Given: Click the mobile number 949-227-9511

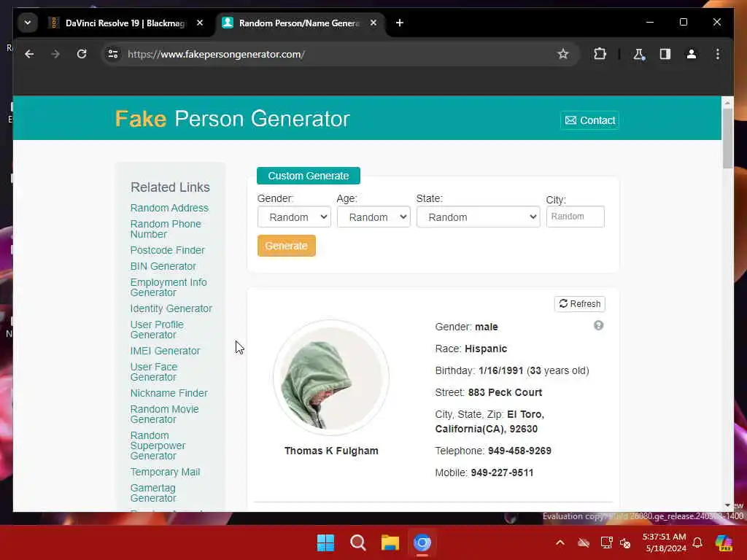Looking at the screenshot, I should 502,472.
